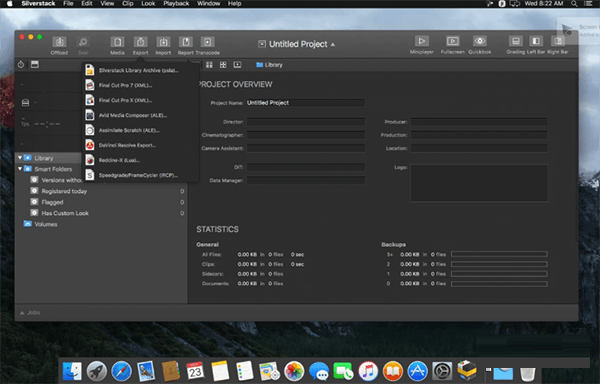
Task: Open the Help menu
Action: tap(235, 3)
